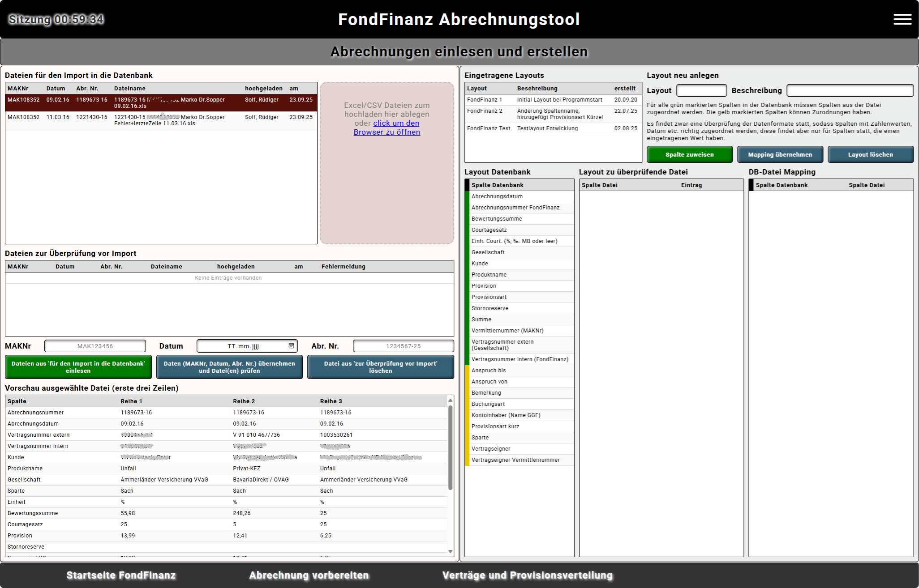
Task: Click 'Datei aus zur Überprüfung löschen' button
Action: click(380, 367)
